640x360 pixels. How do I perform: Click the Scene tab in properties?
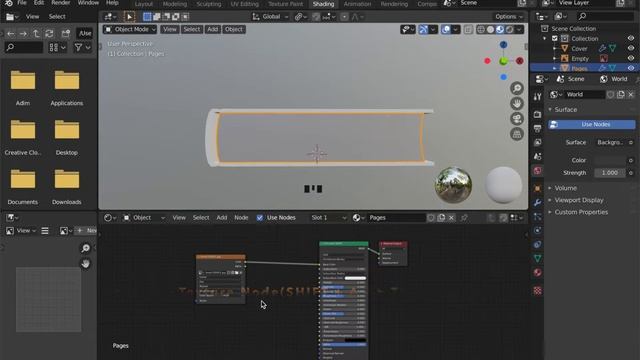pos(571,79)
